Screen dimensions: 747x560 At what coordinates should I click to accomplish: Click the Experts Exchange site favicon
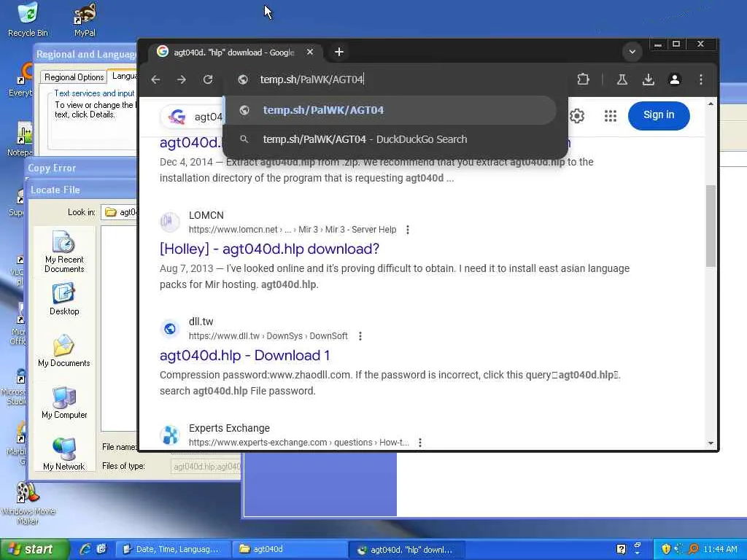(x=170, y=435)
